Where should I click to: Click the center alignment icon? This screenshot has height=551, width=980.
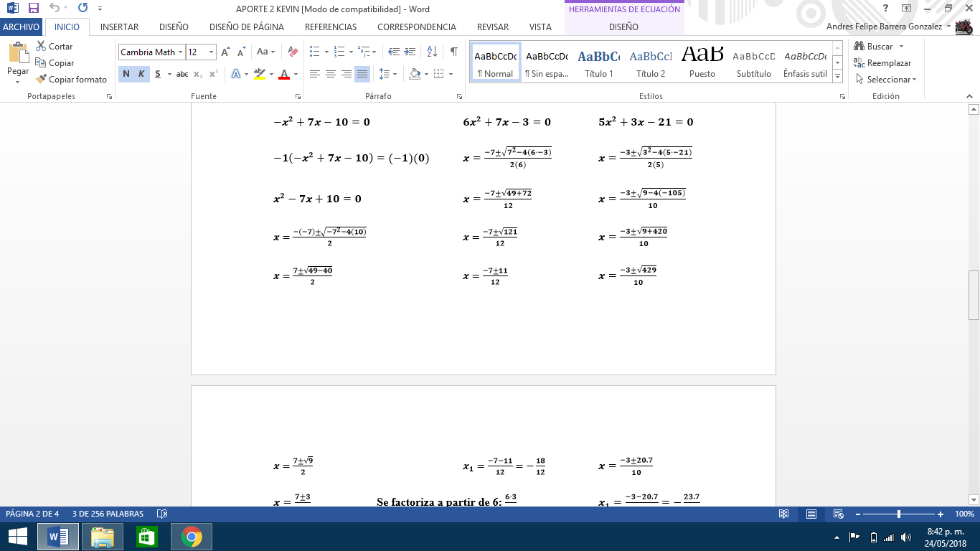click(x=330, y=74)
